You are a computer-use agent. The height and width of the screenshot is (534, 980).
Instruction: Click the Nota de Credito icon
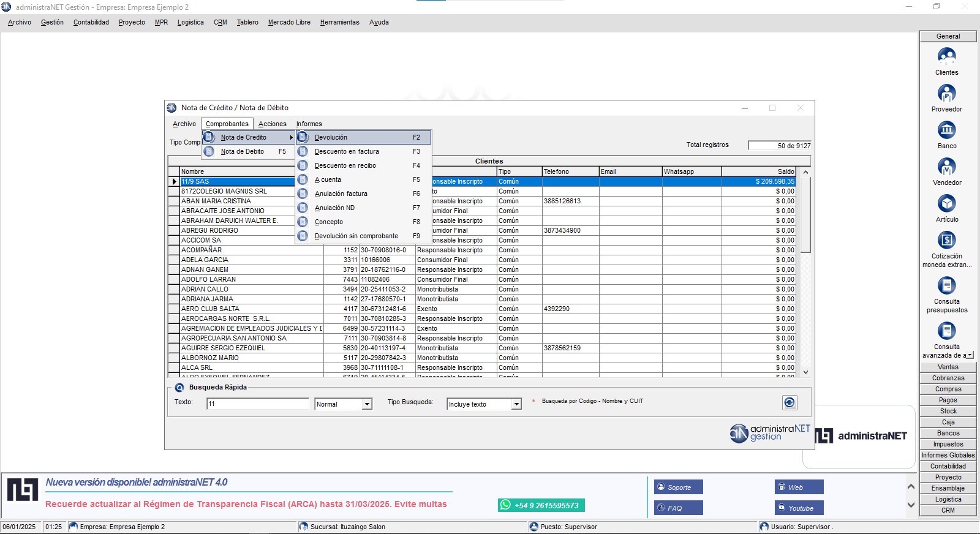209,137
